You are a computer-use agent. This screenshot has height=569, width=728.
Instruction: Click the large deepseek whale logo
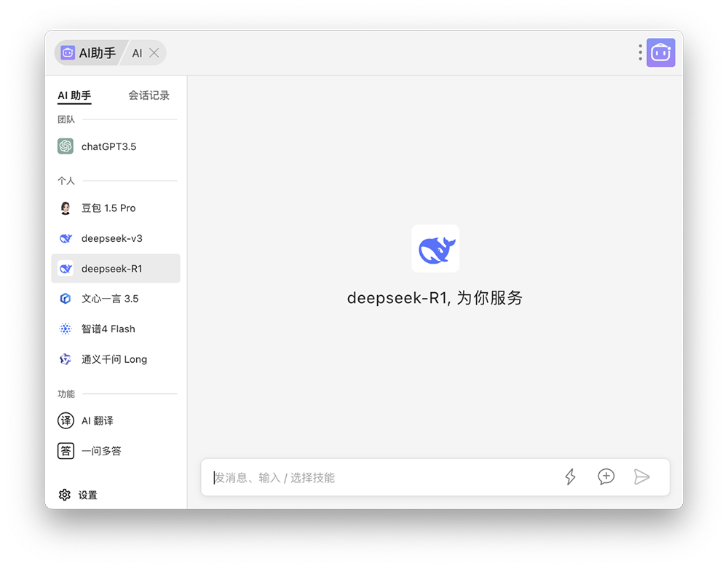pyautogui.click(x=435, y=249)
